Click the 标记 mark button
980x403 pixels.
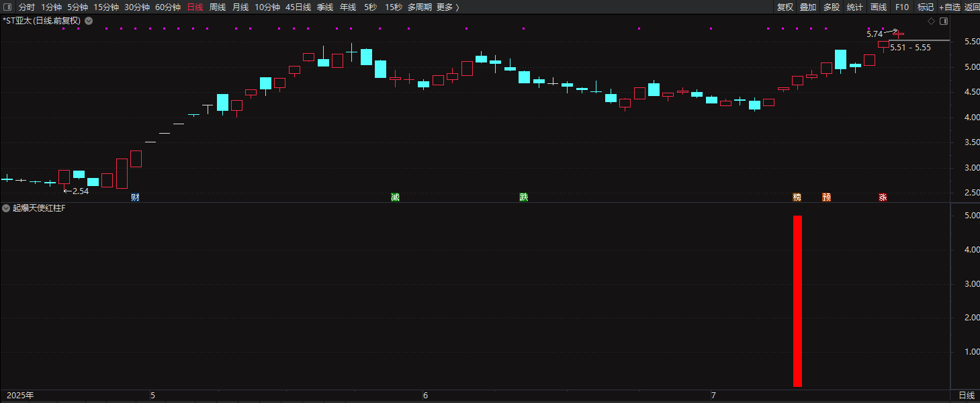click(x=926, y=7)
